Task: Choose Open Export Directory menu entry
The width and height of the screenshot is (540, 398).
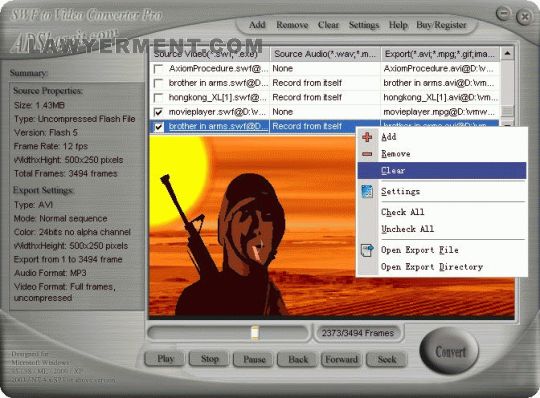Action: [x=442, y=267]
